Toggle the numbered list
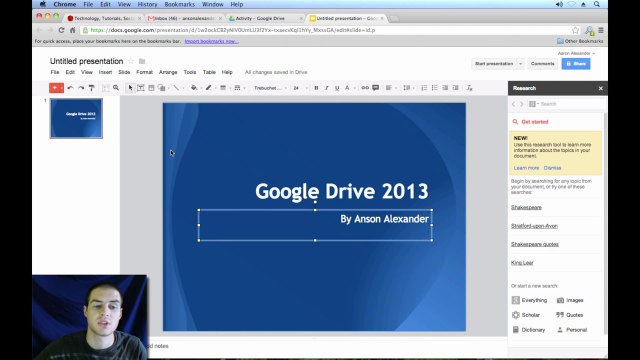640x360 pixels. (x=424, y=88)
